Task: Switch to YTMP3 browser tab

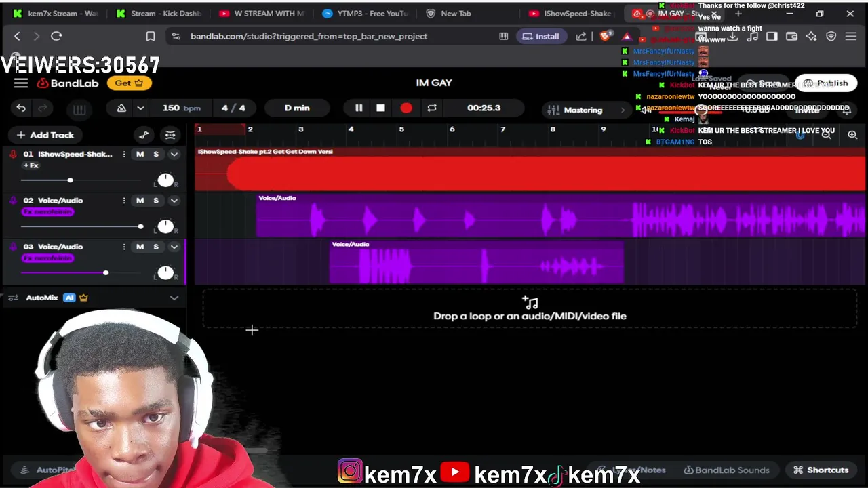Action: [365, 13]
